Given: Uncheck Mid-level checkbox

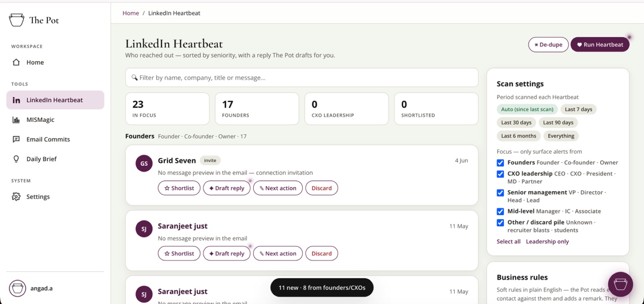Looking at the screenshot, I should (500, 212).
